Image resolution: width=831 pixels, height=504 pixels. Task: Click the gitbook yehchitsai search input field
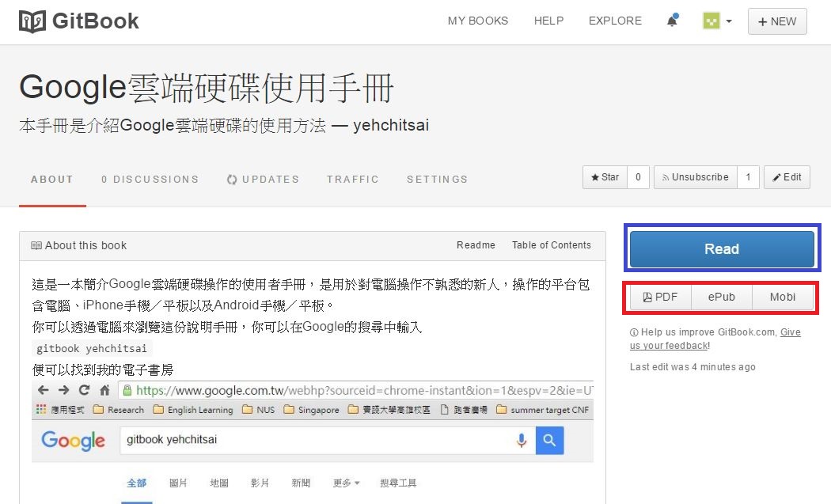(317, 441)
